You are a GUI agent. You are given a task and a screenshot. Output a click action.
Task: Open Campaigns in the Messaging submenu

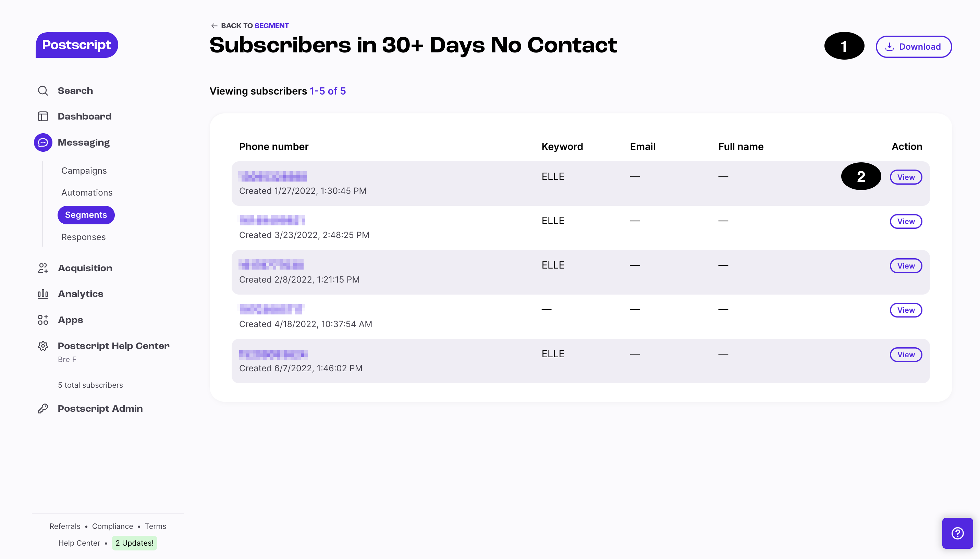(84, 171)
